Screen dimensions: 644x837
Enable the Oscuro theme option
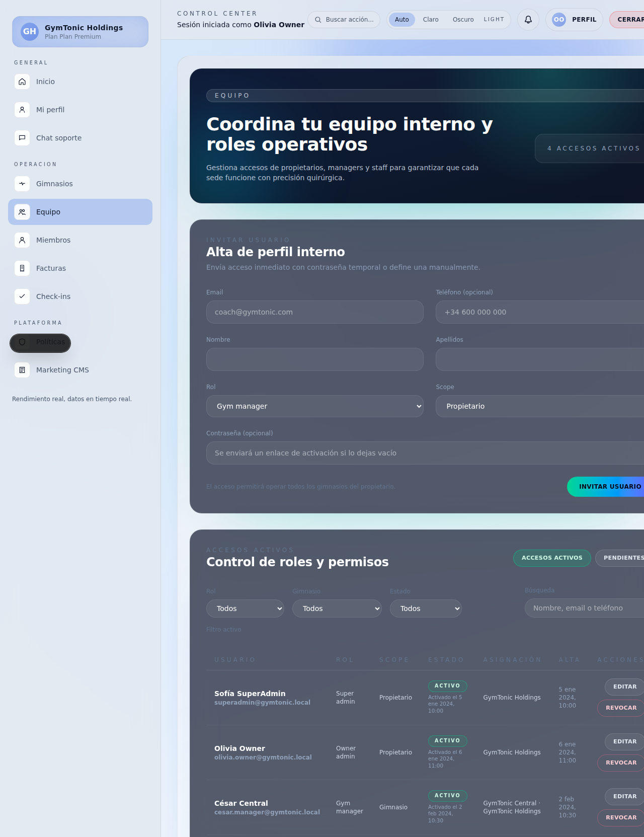tap(463, 20)
